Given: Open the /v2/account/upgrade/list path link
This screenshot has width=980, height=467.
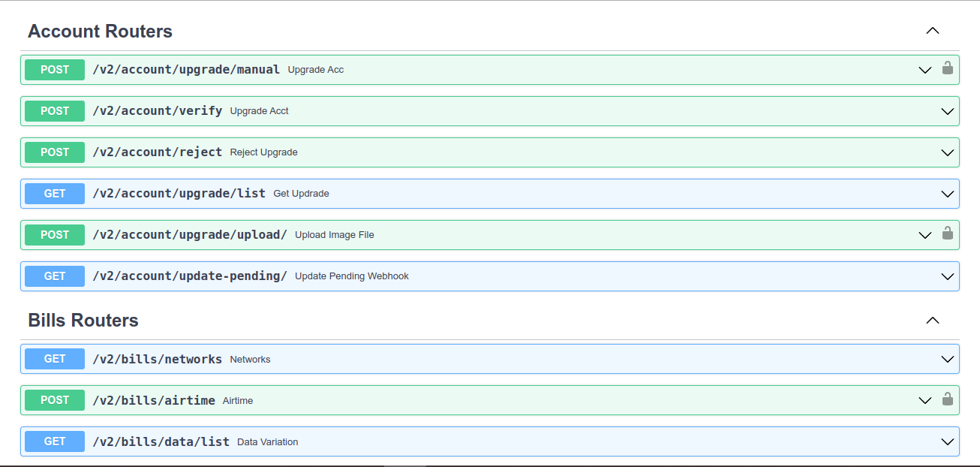Looking at the screenshot, I should 179,194.
